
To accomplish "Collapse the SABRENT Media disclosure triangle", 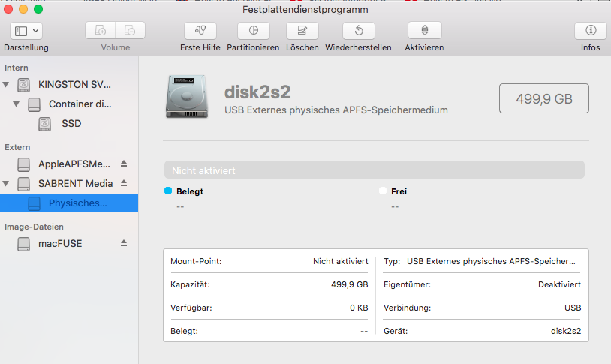I will click(x=7, y=183).
